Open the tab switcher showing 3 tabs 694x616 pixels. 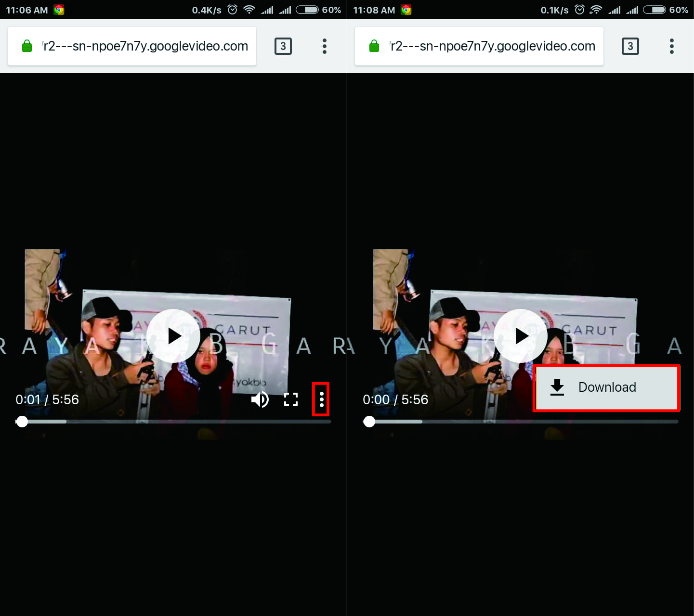[283, 46]
